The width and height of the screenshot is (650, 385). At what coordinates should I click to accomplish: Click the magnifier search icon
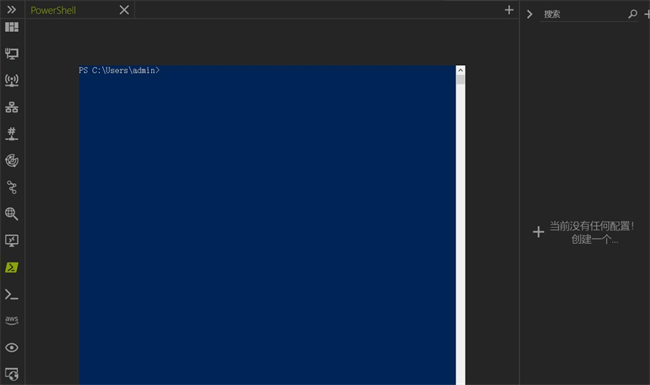[633, 14]
